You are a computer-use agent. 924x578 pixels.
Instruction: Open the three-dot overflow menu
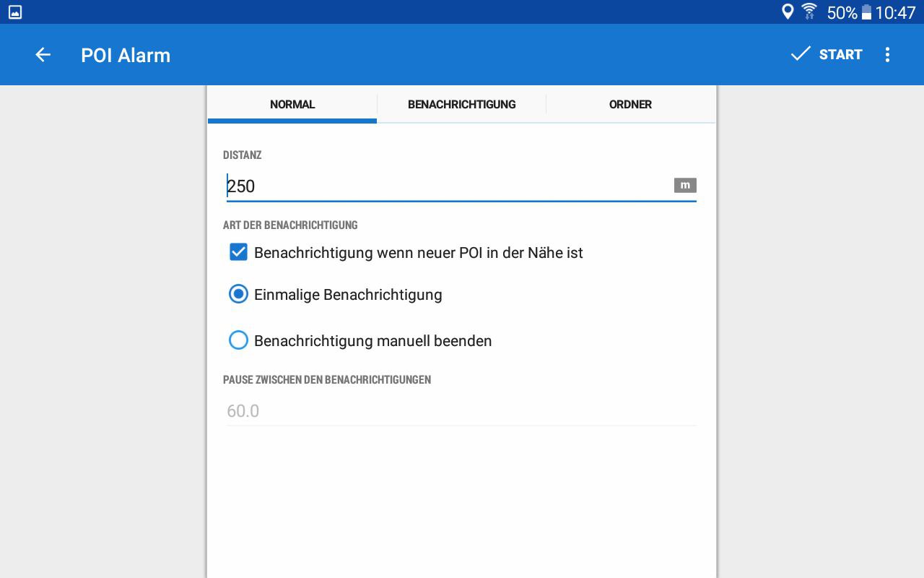[x=887, y=55]
